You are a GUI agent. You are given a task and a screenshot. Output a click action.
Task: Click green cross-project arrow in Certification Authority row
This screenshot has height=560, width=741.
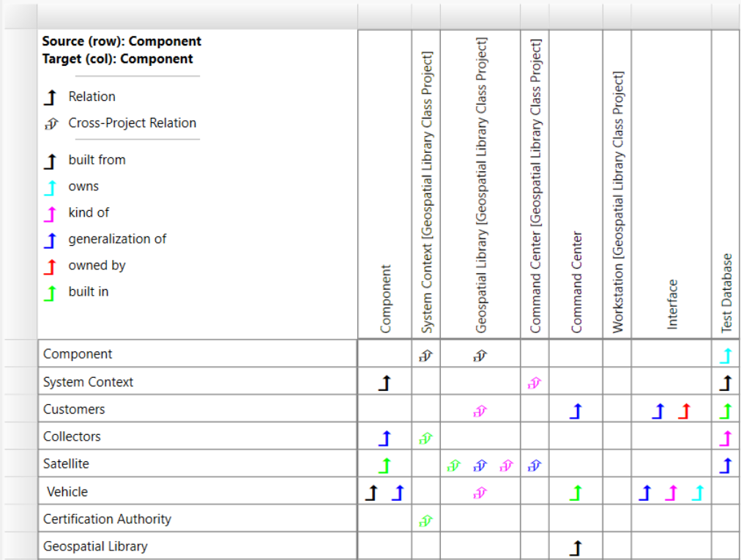pyautogui.click(x=426, y=520)
